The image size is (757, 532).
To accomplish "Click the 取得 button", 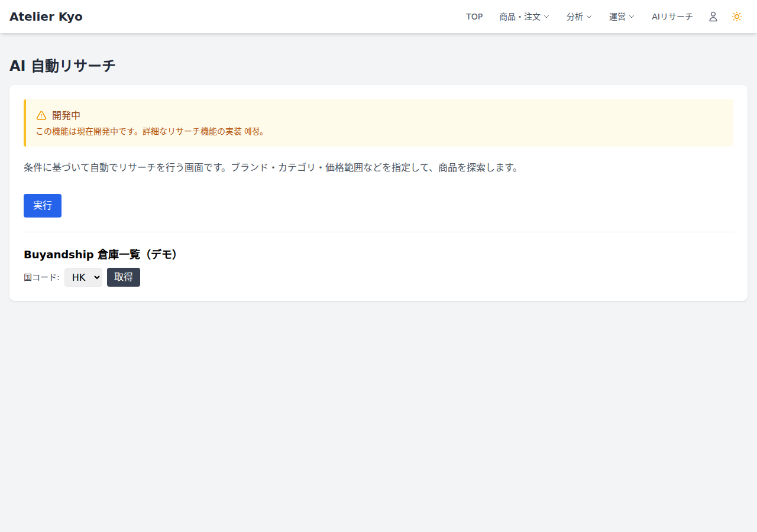I will (124, 277).
